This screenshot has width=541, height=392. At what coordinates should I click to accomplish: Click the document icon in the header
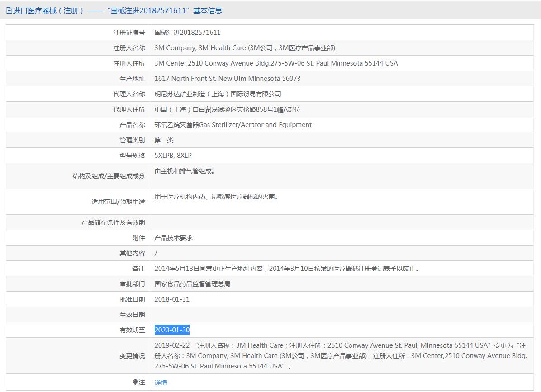click(x=9, y=11)
